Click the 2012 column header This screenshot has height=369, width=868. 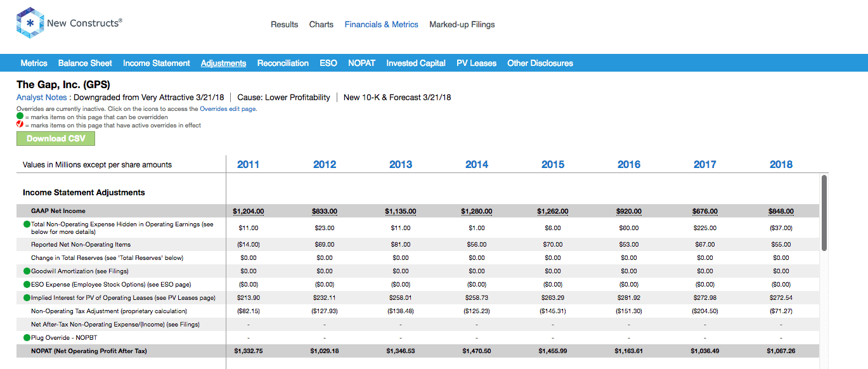(x=324, y=164)
